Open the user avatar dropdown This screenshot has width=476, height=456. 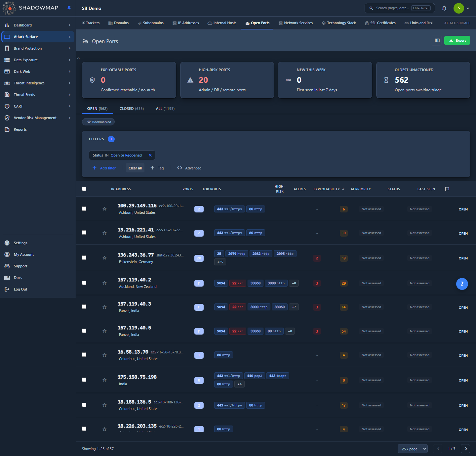coord(461,8)
